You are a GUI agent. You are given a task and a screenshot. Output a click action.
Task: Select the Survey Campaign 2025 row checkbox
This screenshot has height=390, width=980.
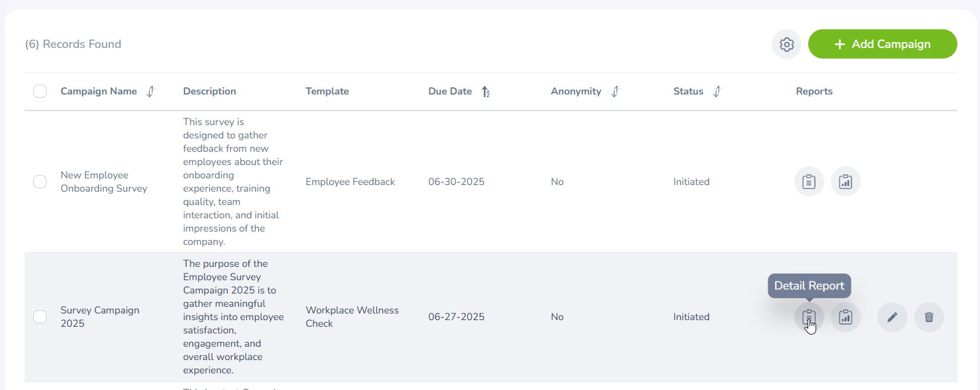[x=40, y=317]
